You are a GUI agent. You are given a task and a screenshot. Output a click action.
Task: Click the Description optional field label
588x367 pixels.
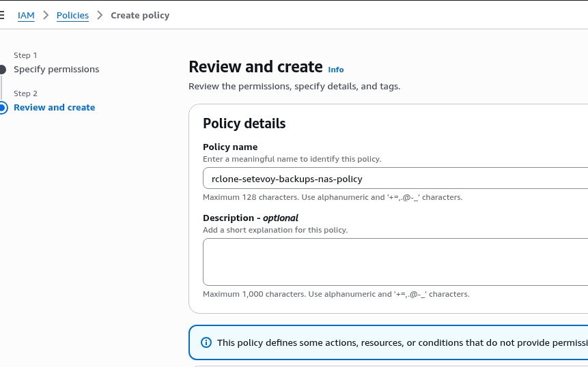[x=250, y=218]
